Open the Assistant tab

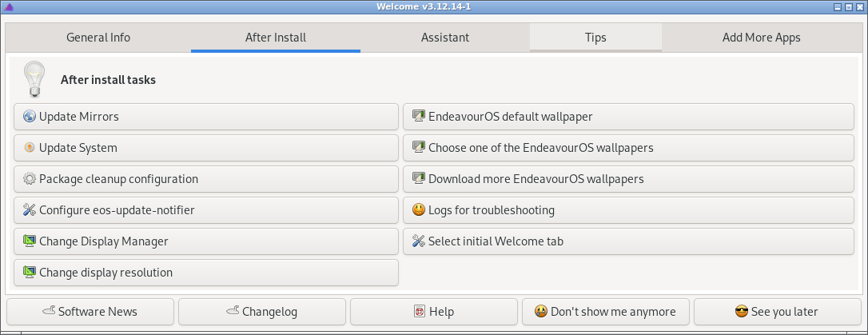pos(445,38)
